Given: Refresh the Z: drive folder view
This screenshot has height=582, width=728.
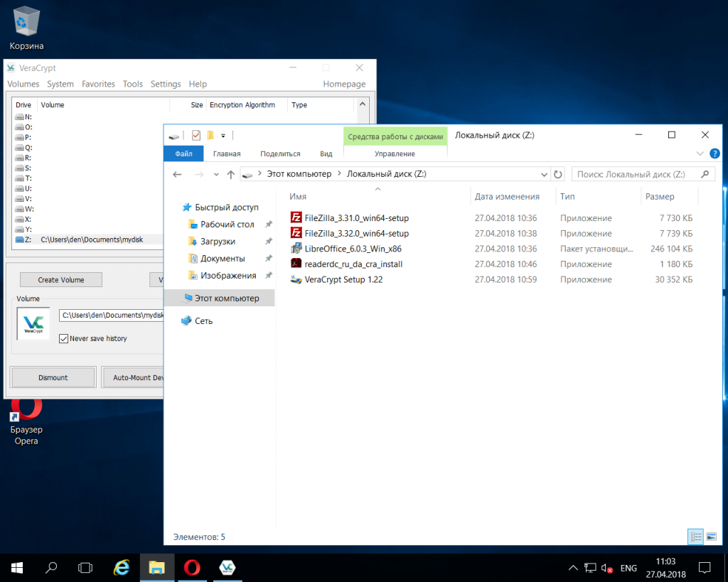Looking at the screenshot, I should [x=557, y=175].
